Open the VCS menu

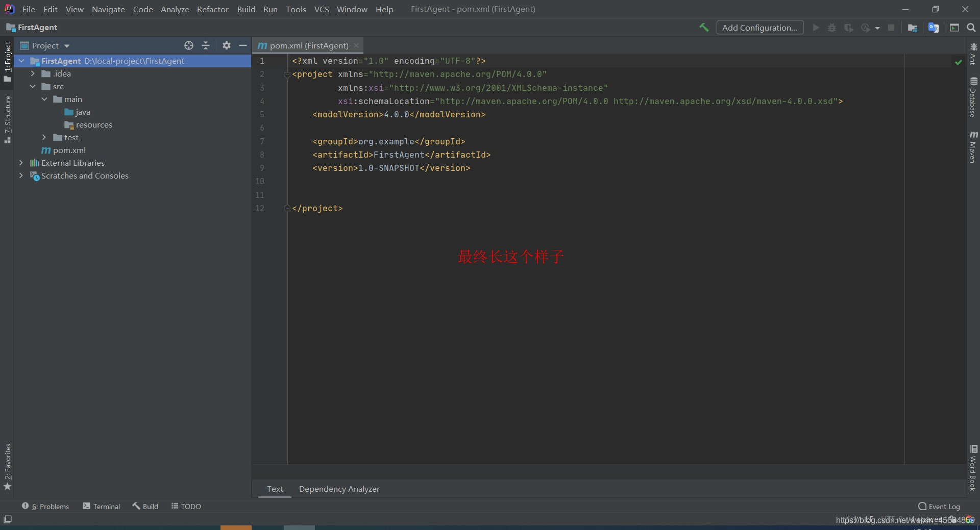click(322, 9)
